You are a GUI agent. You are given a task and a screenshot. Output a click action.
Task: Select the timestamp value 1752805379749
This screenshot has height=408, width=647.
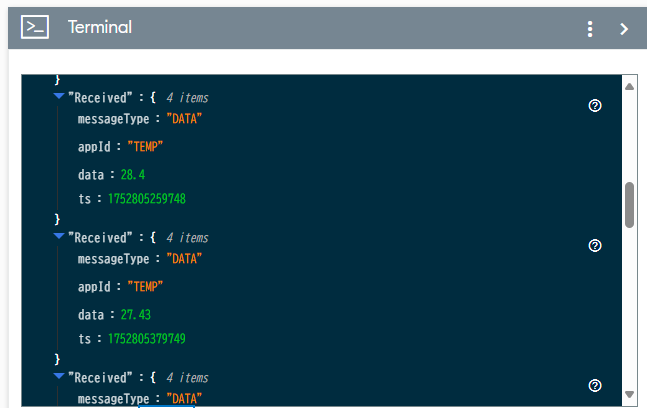(147, 339)
